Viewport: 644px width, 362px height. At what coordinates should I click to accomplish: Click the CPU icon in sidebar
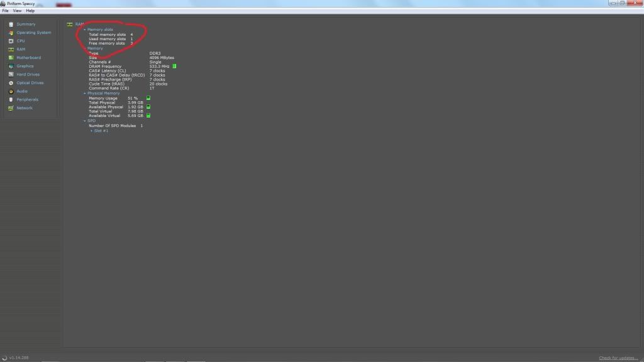click(11, 41)
